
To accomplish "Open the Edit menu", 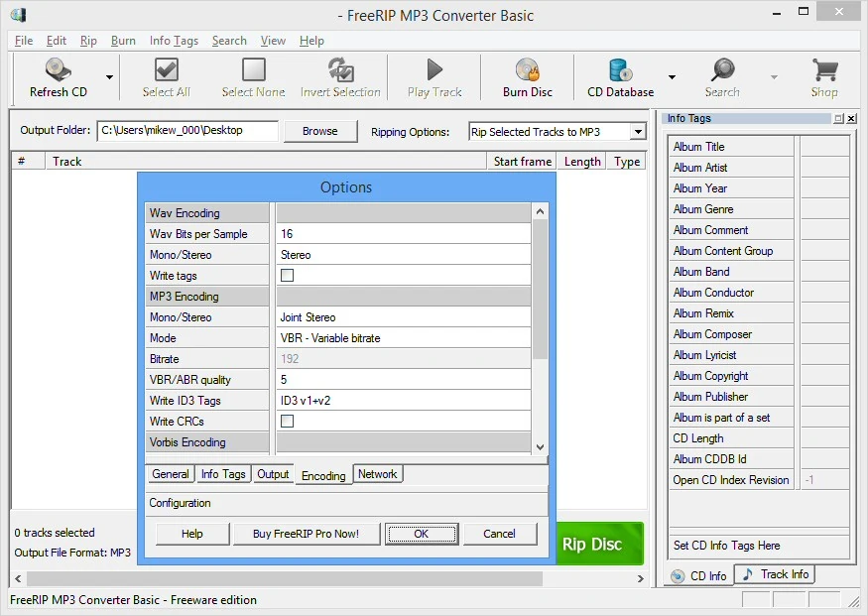I will coord(57,41).
